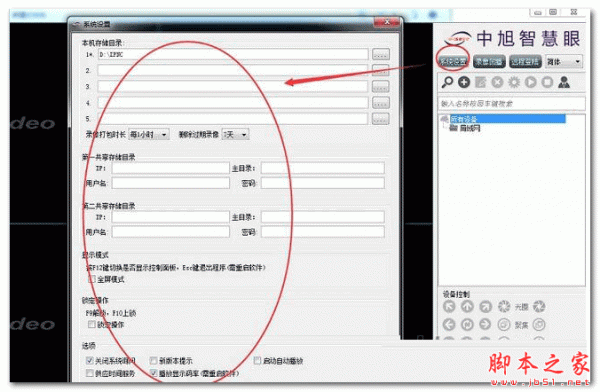Click the add device plus icon
600x392 pixels.
coord(464,82)
